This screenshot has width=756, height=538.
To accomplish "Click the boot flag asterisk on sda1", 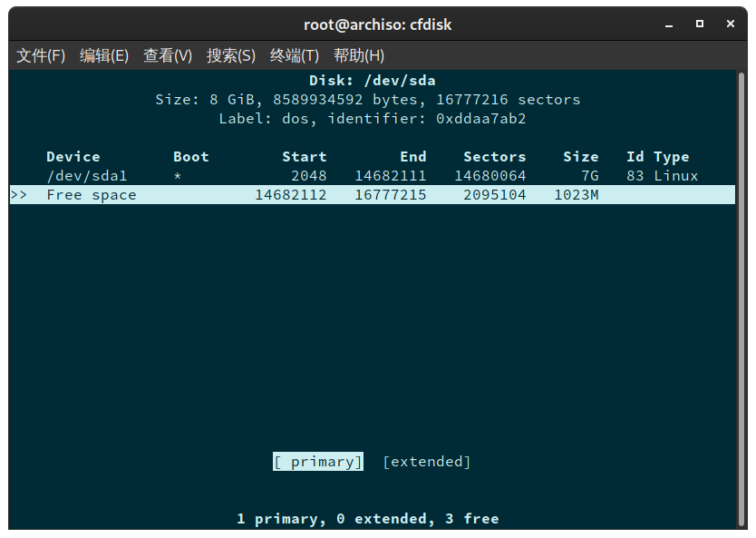I will pyautogui.click(x=179, y=175).
